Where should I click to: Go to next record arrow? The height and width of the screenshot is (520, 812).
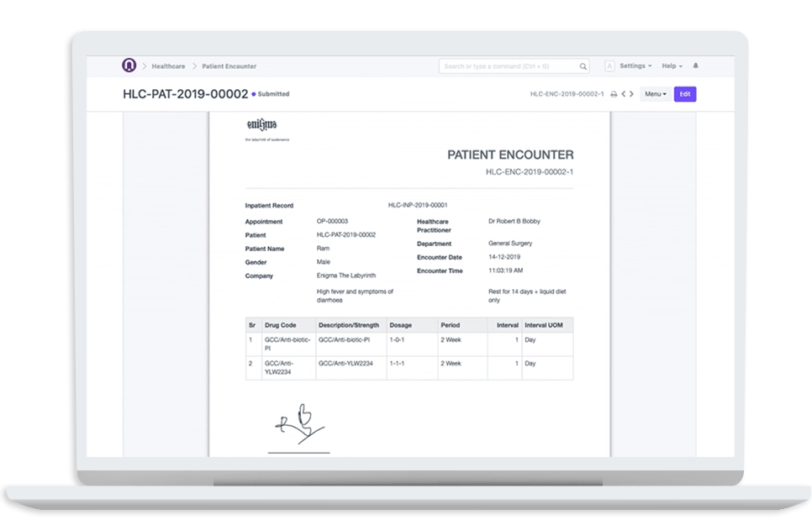633,94
